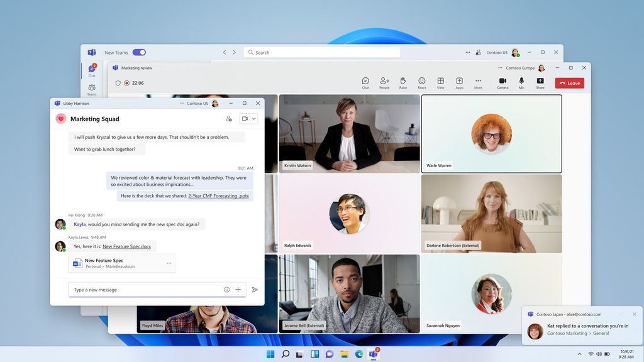The width and height of the screenshot is (644, 362).
Task: Open the React emoji options
Action: 422,82
